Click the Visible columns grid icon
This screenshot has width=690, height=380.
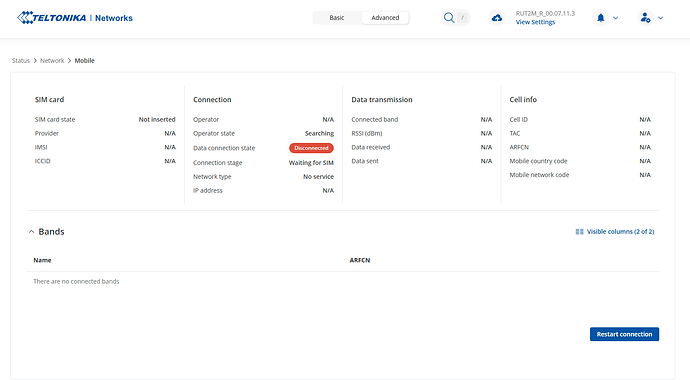point(580,231)
